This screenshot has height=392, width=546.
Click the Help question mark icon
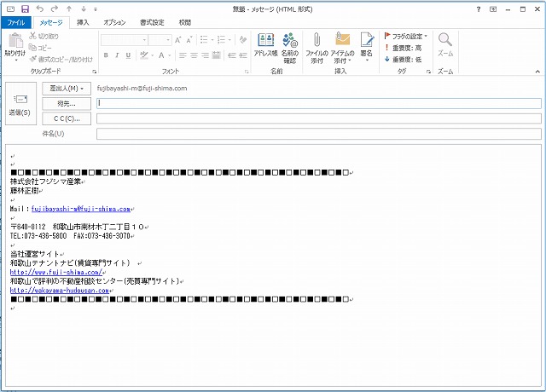[479, 9]
